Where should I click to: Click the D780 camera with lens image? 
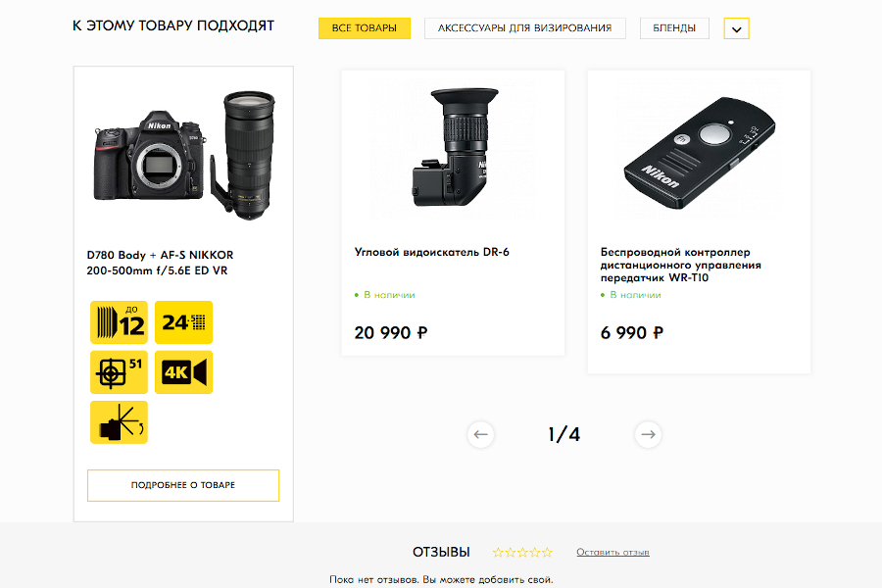click(184, 155)
